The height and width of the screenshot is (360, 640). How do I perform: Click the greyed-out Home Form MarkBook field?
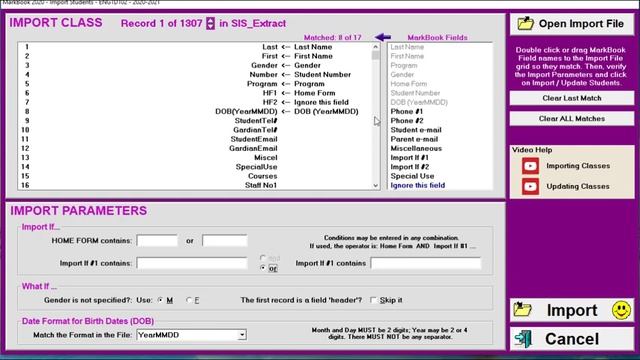(409, 84)
